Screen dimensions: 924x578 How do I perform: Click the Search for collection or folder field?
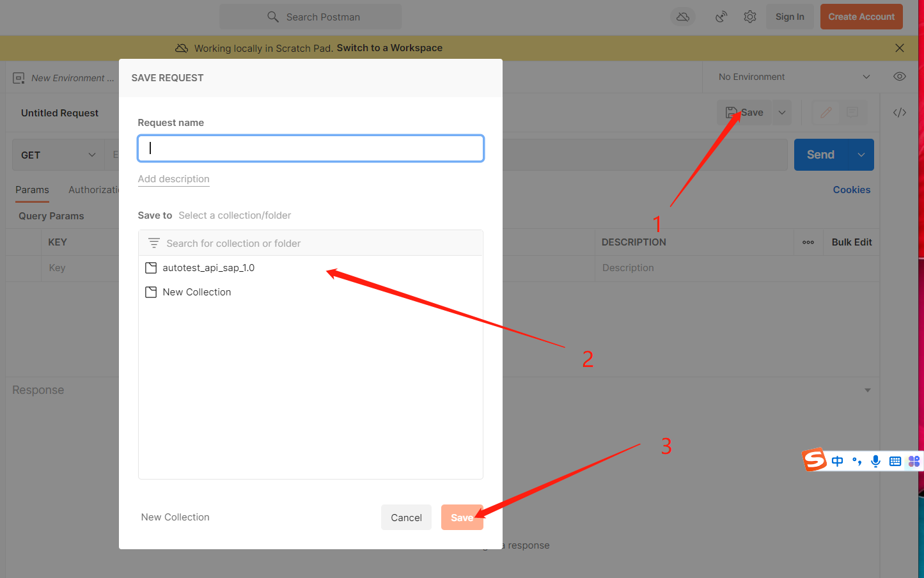point(311,244)
